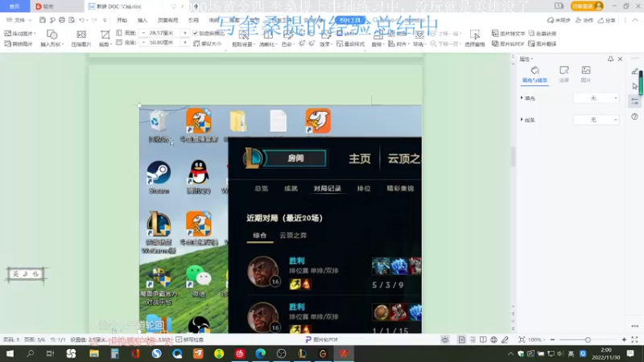This screenshot has height=362, width=644.
Task: Open the Calculator from the taskbar
Action: pos(114,353)
